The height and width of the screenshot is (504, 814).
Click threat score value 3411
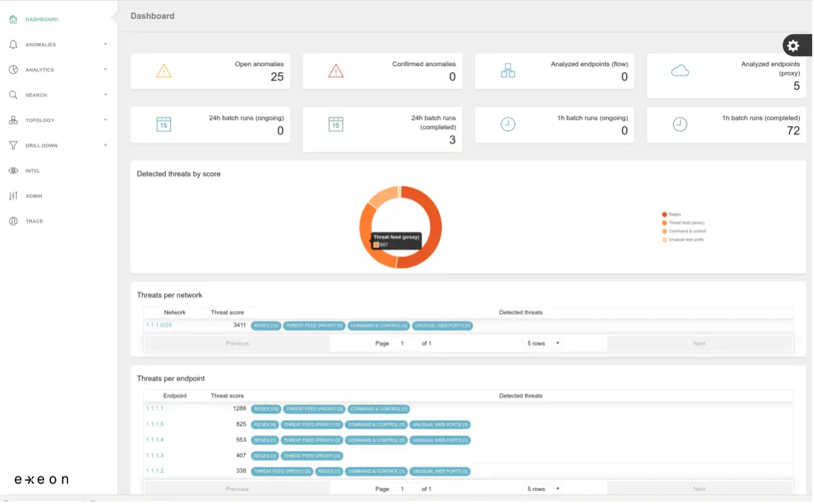[239, 325]
